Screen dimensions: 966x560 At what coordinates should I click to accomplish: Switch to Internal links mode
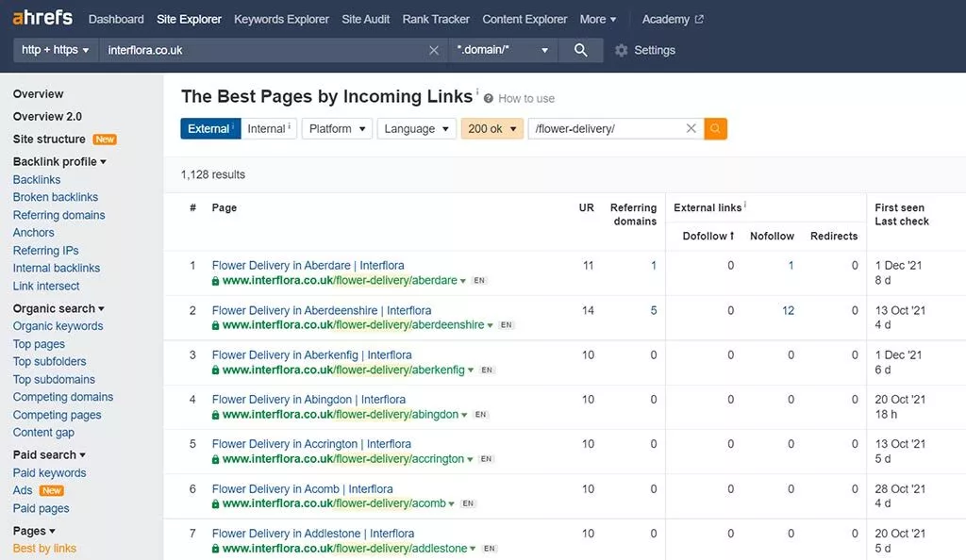click(x=268, y=128)
